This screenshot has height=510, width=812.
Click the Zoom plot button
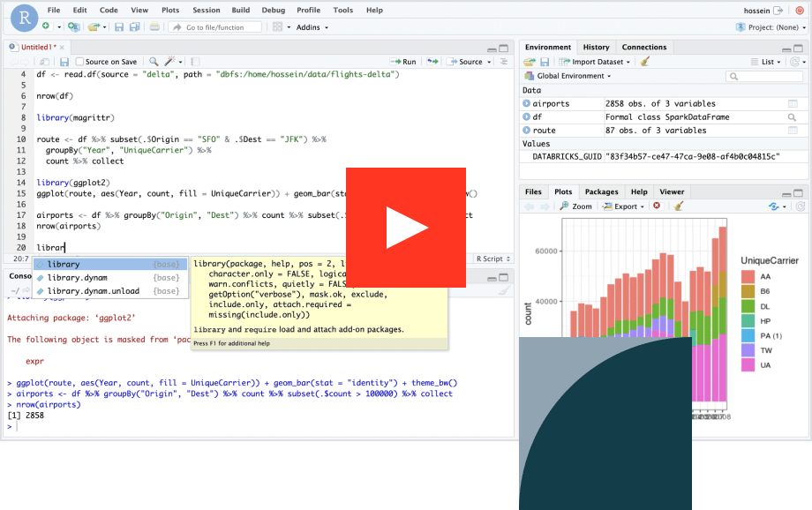click(x=575, y=206)
